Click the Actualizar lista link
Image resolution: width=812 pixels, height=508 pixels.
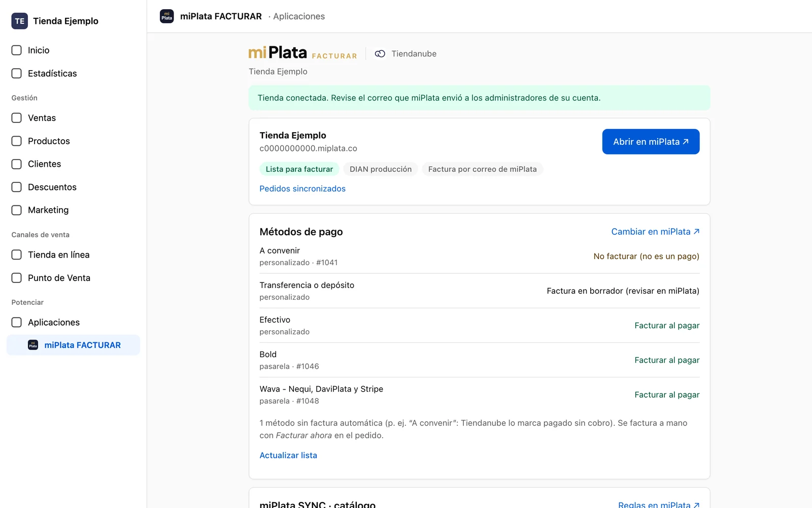tap(288, 455)
